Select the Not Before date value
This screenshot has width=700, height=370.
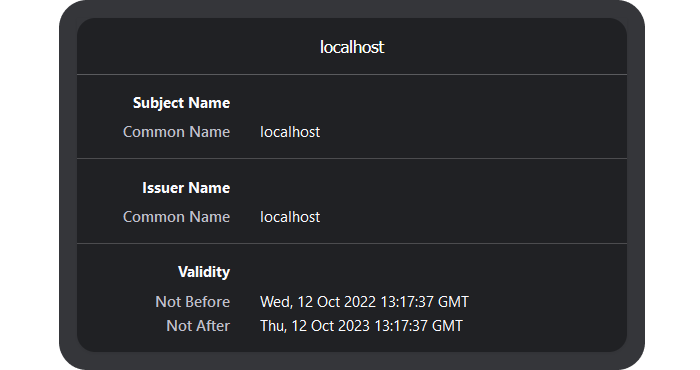(x=364, y=302)
